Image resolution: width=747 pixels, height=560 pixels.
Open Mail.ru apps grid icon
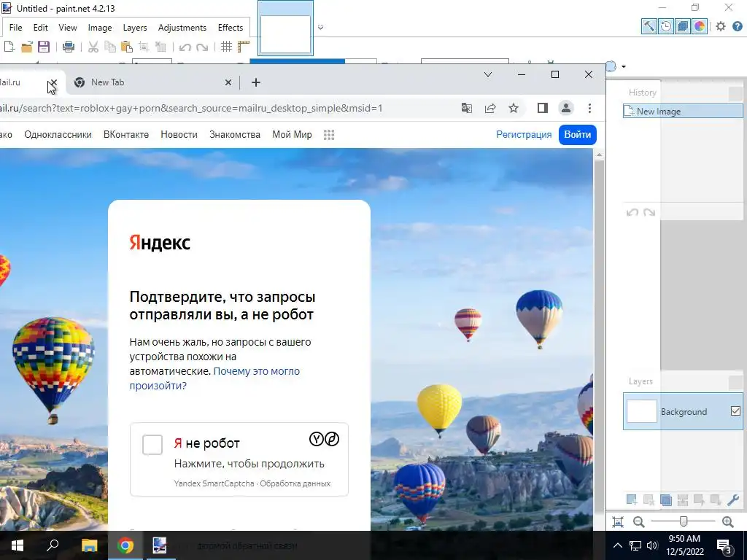tap(329, 135)
